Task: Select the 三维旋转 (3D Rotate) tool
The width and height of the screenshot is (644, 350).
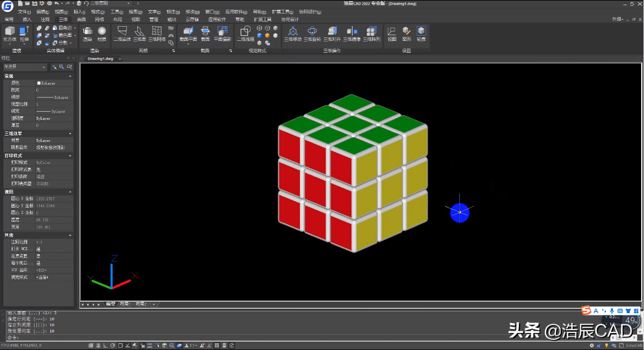Action: point(312,33)
